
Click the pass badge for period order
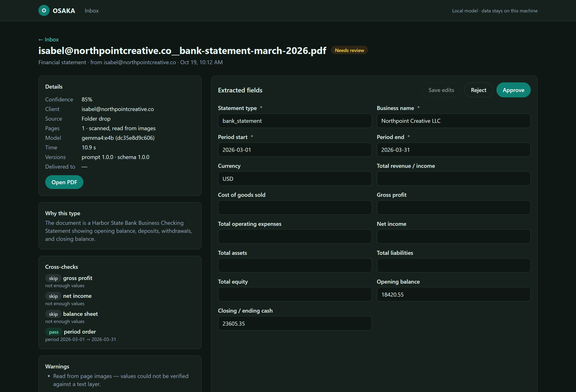pyautogui.click(x=54, y=332)
